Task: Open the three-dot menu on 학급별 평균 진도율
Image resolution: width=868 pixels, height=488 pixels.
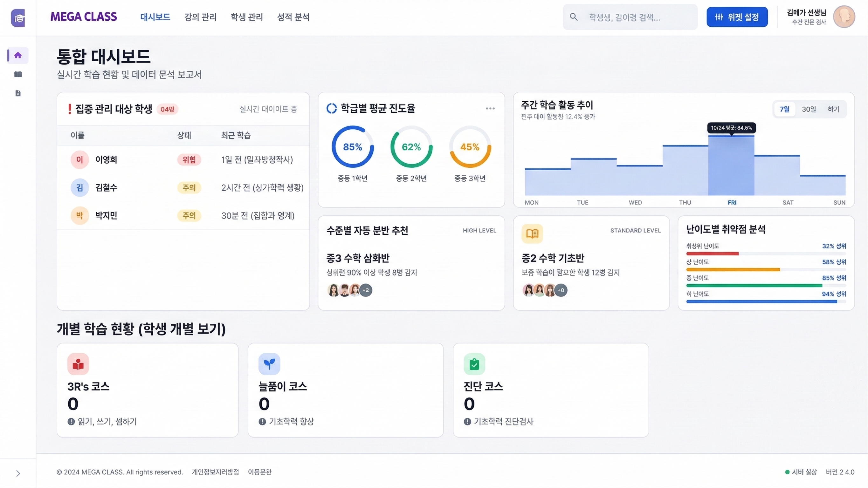Action: (x=490, y=108)
